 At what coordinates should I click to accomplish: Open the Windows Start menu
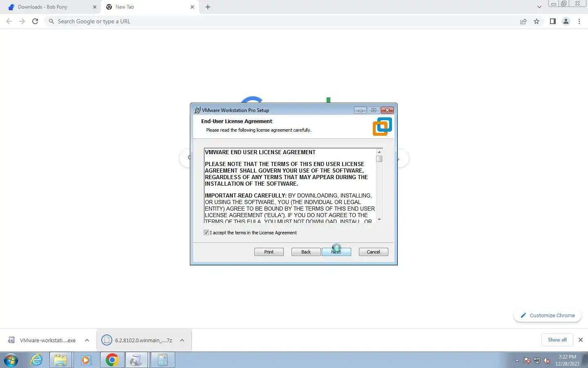(x=11, y=360)
